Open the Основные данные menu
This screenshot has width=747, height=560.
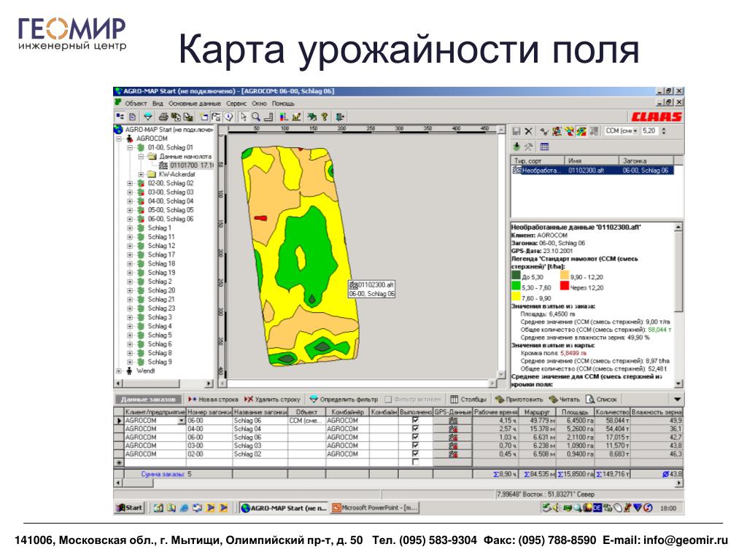tap(194, 104)
